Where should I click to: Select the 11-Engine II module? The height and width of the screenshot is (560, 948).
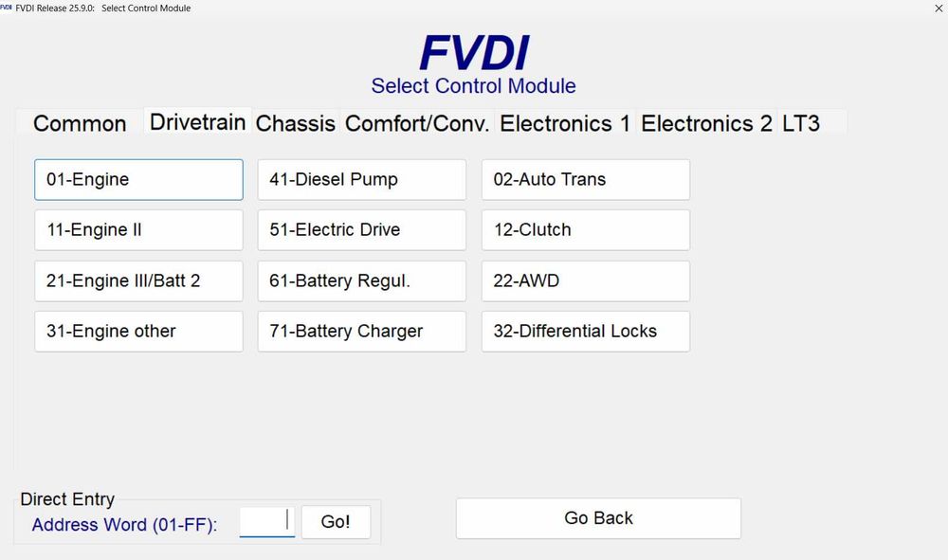tap(138, 230)
